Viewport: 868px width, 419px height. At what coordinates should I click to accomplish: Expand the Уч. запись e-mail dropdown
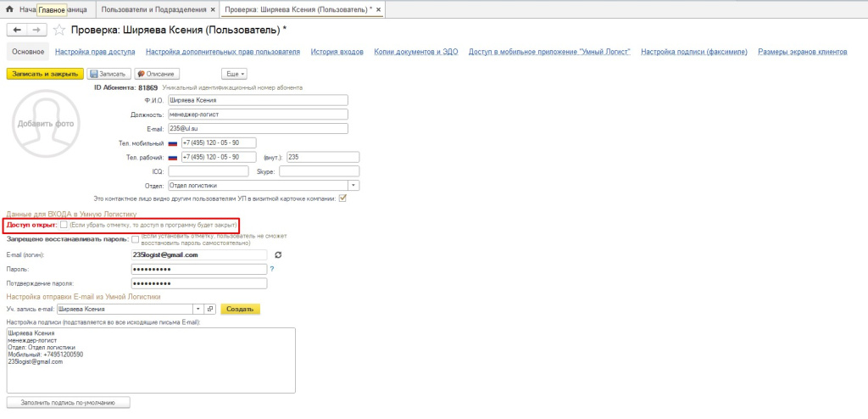pos(199,310)
